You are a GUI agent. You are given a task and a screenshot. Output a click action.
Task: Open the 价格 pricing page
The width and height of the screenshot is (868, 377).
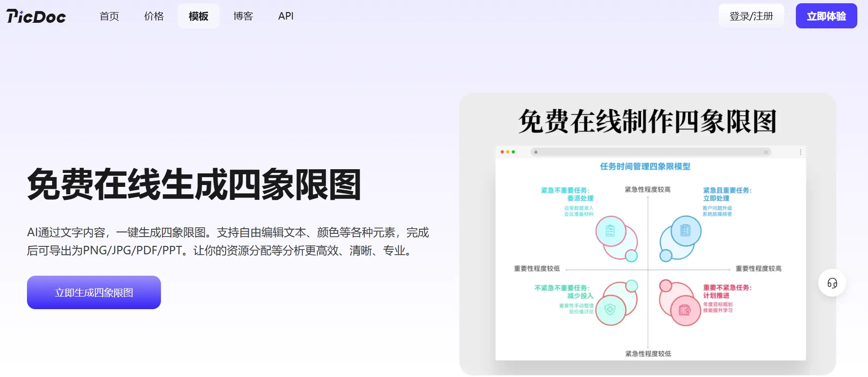(x=154, y=16)
